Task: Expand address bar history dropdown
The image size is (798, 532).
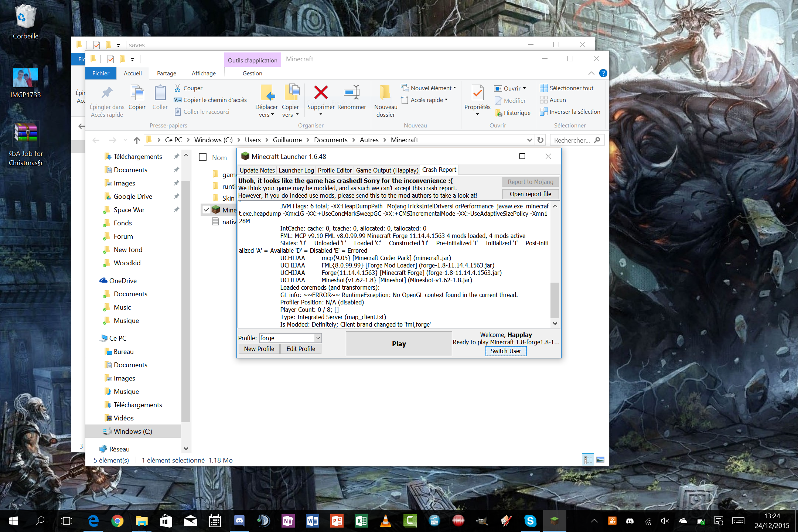Action: (x=529, y=140)
